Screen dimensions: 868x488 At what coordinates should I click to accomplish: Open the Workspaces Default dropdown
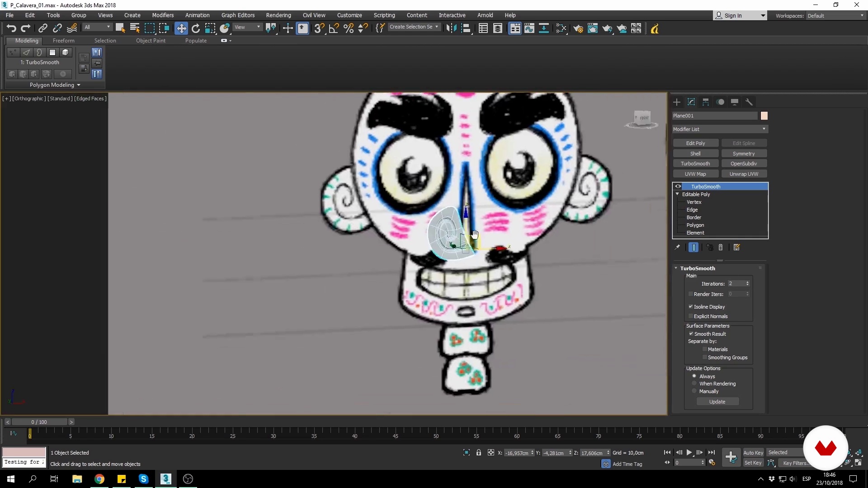coord(836,15)
